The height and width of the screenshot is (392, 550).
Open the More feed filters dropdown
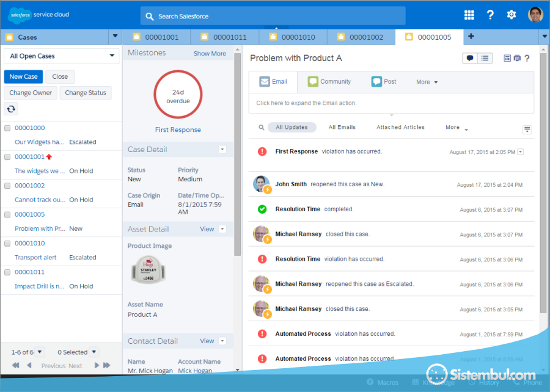(457, 128)
